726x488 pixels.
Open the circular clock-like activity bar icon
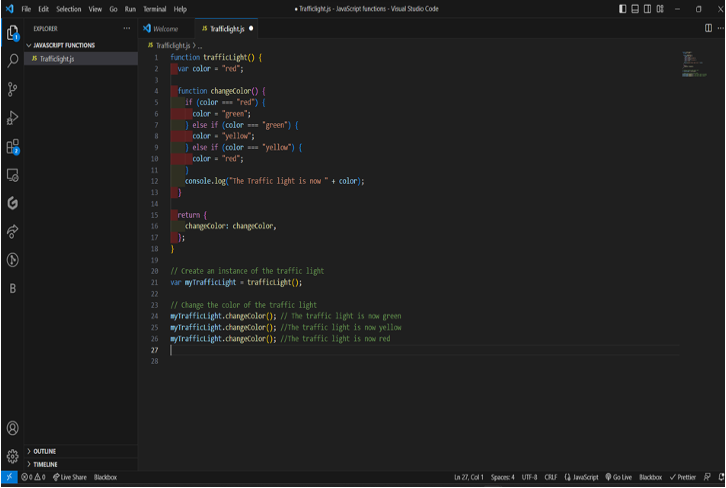(13, 260)
